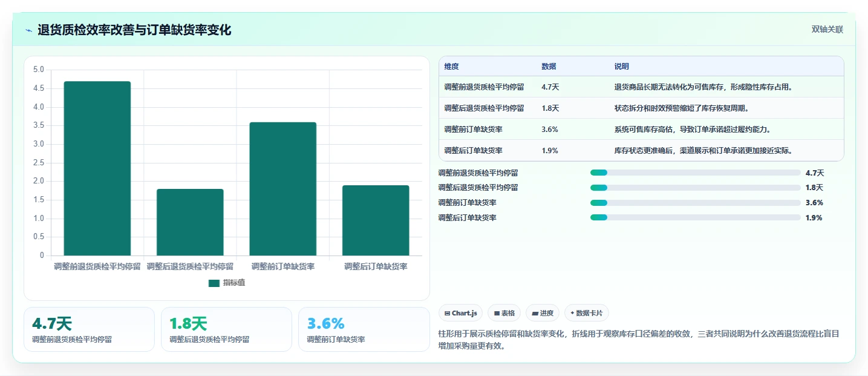Viewport: 868px width, 376px height.
Task: Click the 4.7天 progress value label
Action: (x=815, y=173)
